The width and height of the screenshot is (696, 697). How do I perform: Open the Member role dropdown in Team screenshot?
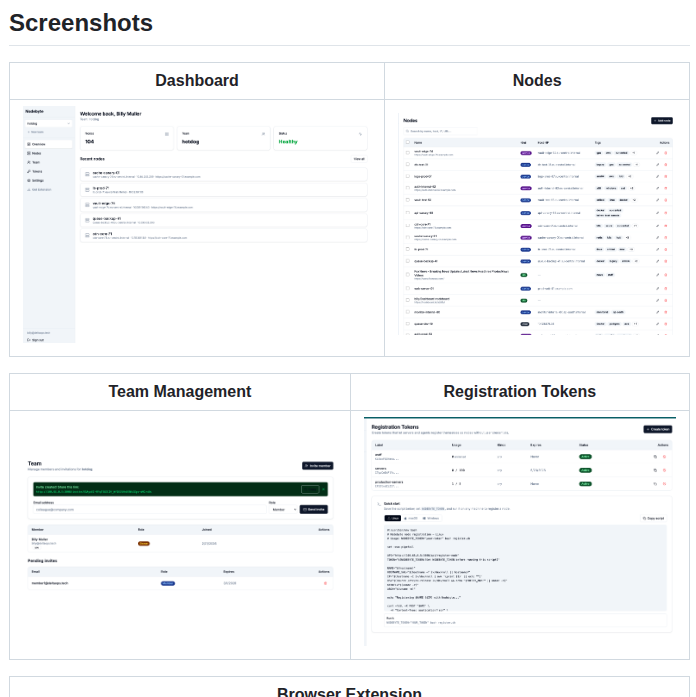[x=283, y=509]
